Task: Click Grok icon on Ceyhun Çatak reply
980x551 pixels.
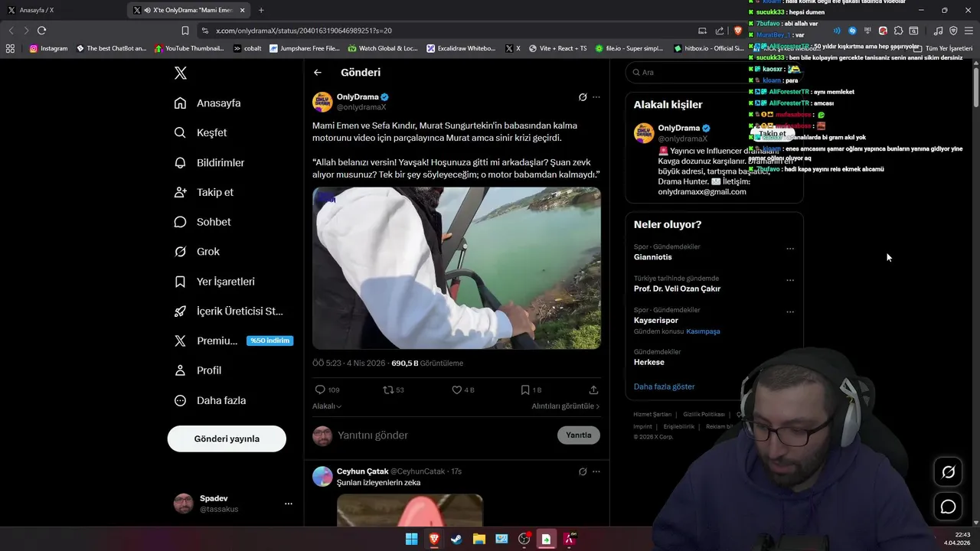Action: point(583,471)
